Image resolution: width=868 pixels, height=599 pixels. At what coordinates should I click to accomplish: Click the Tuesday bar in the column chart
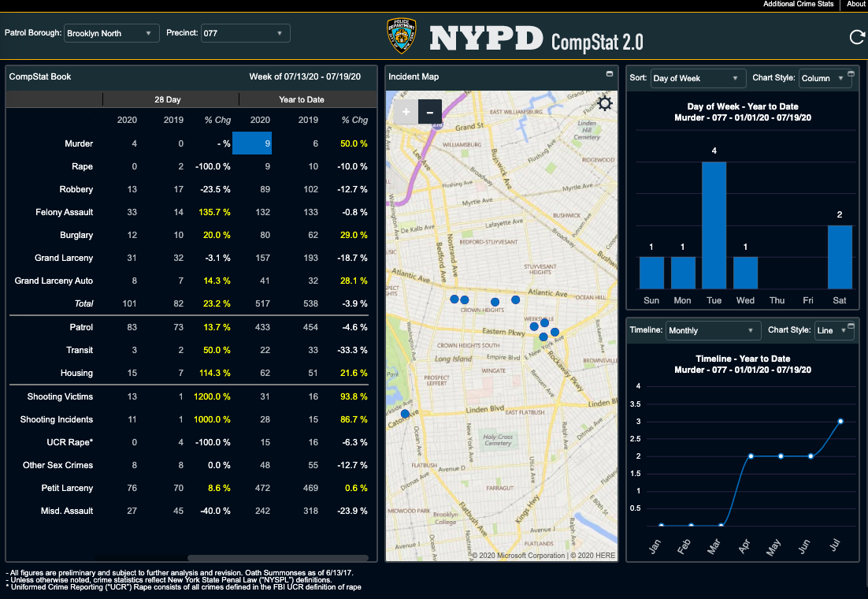(714, 225)
